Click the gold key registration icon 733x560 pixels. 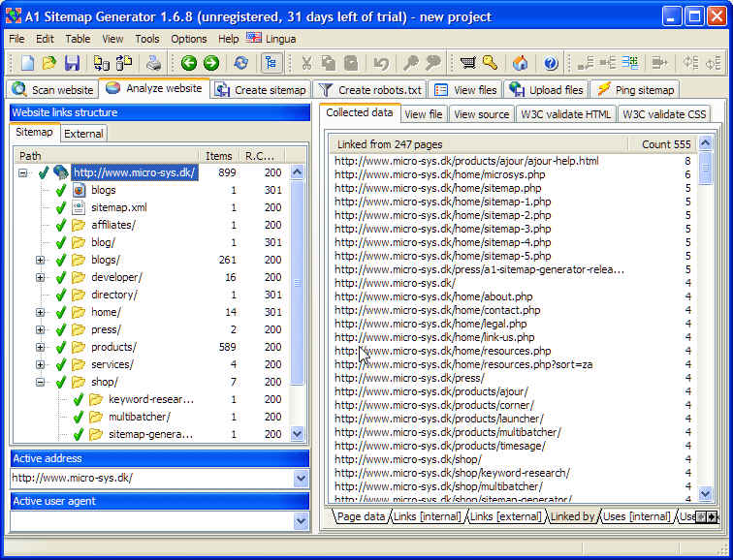490,63
